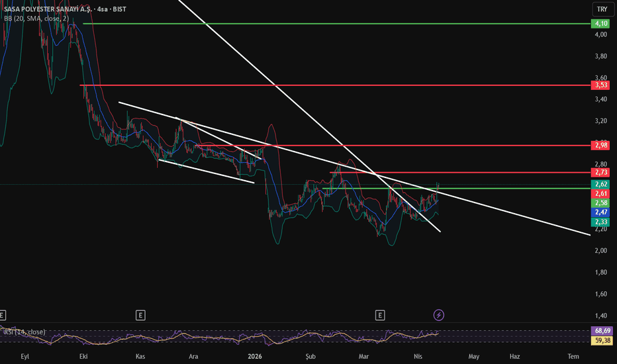Click the blue 2,47 Bollinger basis label
This screenshot has width=617, height=364.
600,212
